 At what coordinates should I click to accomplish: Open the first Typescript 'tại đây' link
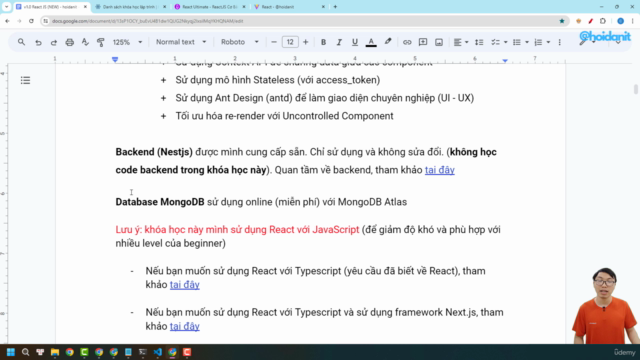tap(184, 284)
